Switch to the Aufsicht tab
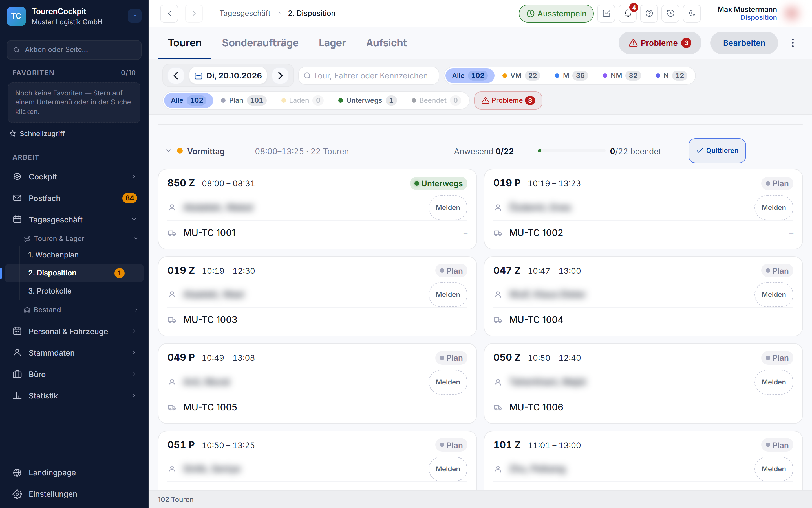This screenshot has height=508, width=812. pos(387,43)
